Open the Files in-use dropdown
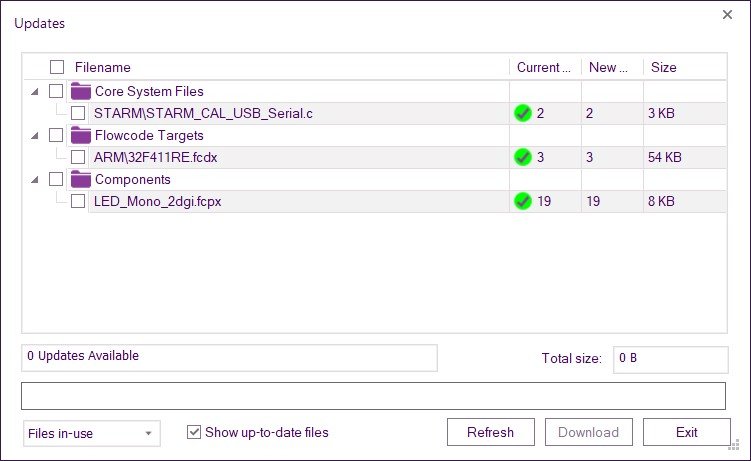This screenshot has height=461, width=751. (91, 433)
